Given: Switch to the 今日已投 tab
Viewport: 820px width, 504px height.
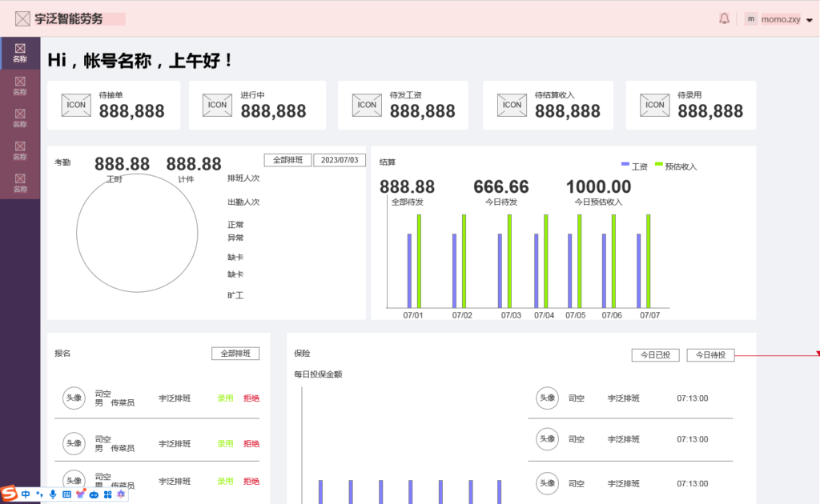Looking at the screenshot, I should [x=655, y=355].
